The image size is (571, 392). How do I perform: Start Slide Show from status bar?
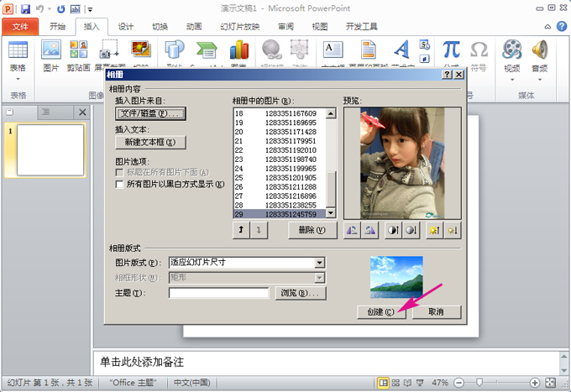click(420, 383)
